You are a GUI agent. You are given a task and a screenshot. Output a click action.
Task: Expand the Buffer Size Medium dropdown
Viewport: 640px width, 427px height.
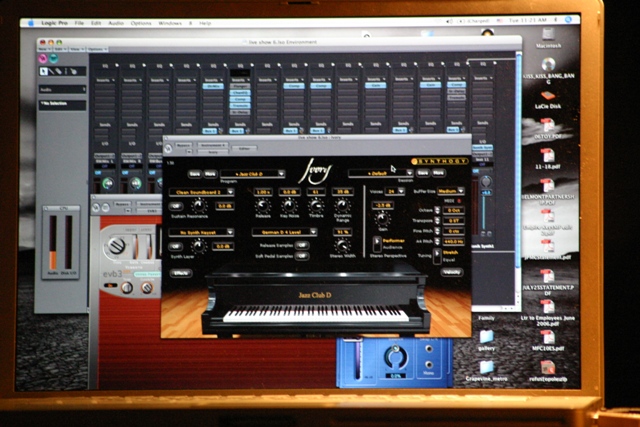[x=450, y=189]
